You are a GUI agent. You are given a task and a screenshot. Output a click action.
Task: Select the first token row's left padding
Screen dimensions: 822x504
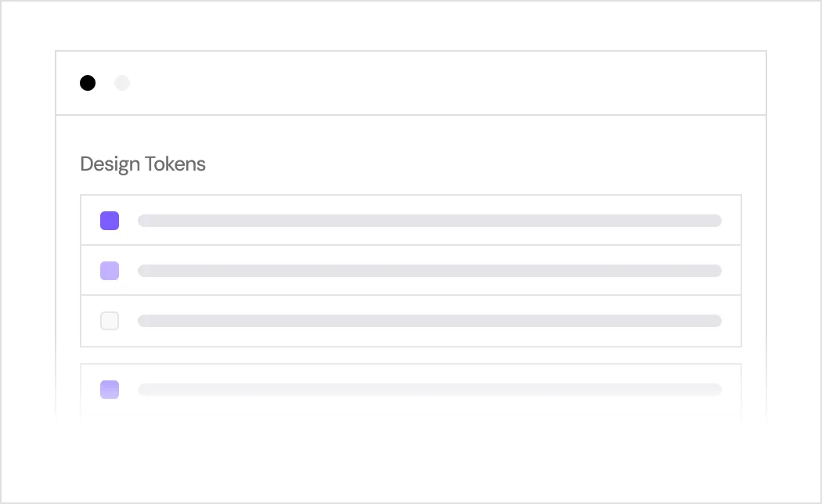coord(90,220)
